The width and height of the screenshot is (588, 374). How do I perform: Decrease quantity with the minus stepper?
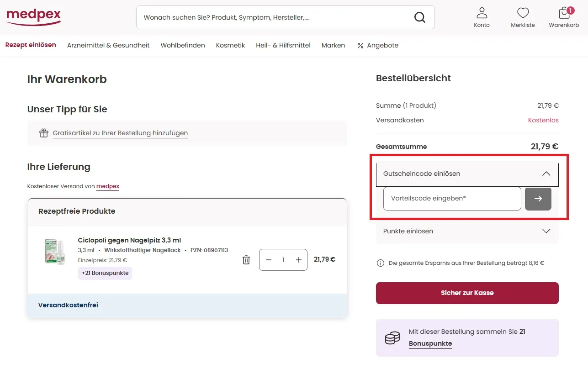coord(269,259)
